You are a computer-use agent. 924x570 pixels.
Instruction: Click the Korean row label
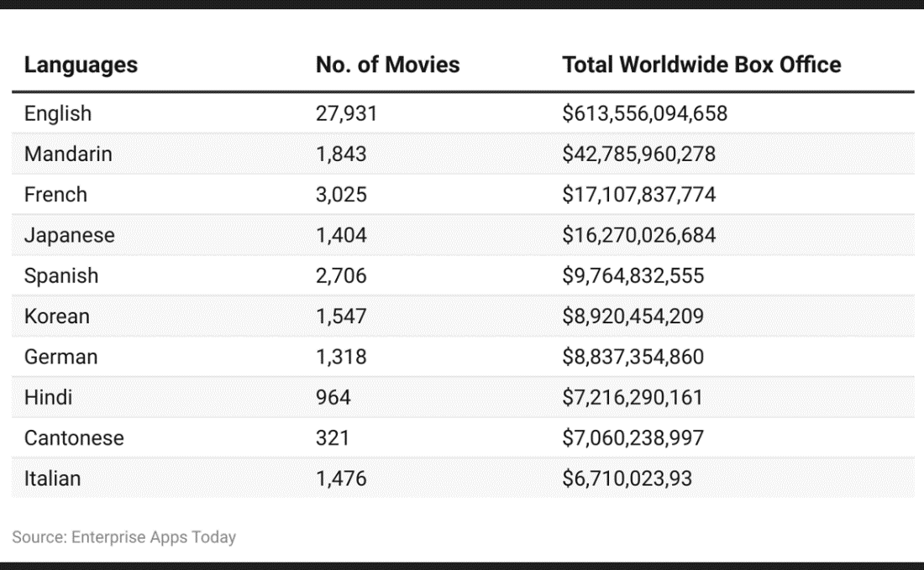56,316
